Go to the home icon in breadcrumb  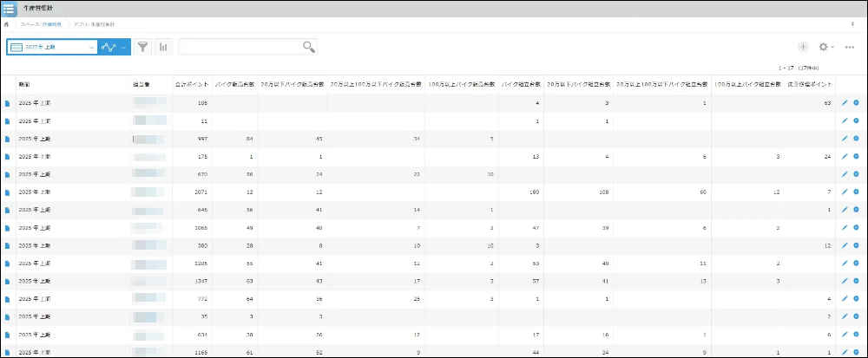[7, 25]
